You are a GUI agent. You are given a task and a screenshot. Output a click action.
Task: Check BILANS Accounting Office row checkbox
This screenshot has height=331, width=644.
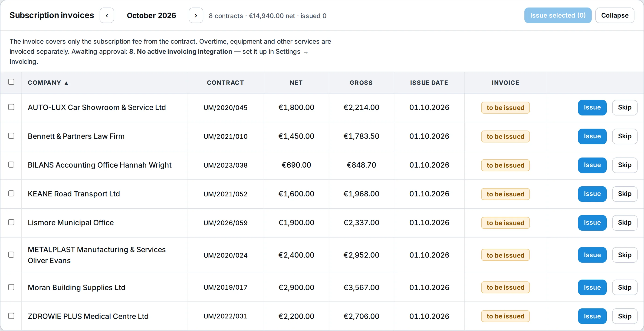pyautogui.click(x=11, y=165)
